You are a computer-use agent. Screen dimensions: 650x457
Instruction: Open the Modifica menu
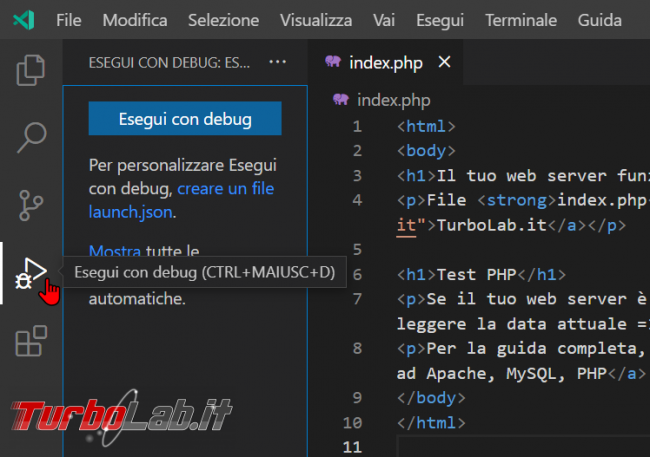pos(135,20)
